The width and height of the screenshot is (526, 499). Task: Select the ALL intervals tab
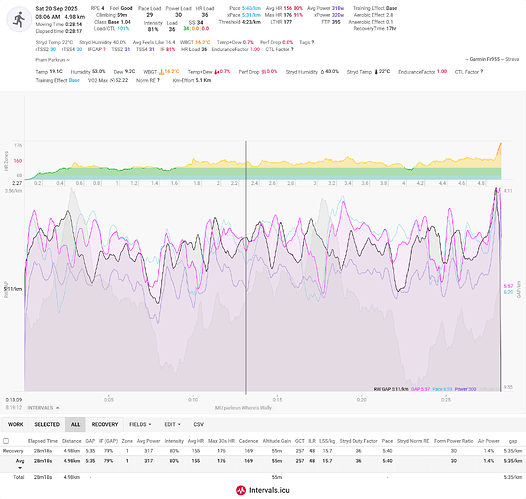pyautogui.click(x=75, y=425)
